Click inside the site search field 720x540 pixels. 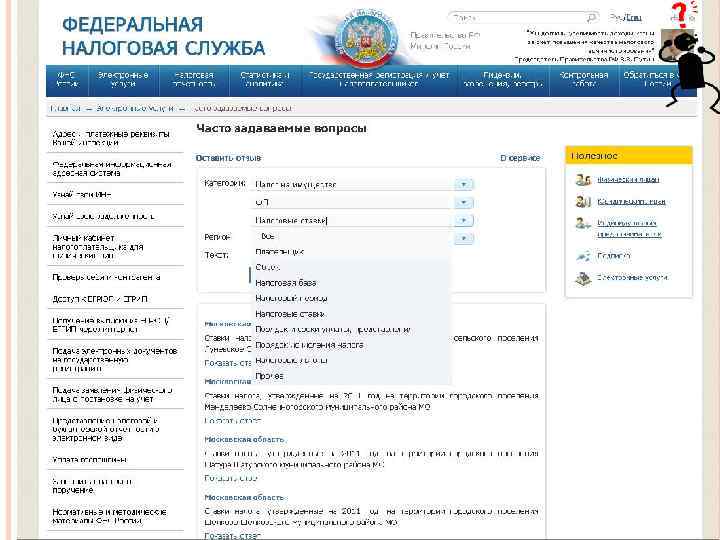point(517,18)
